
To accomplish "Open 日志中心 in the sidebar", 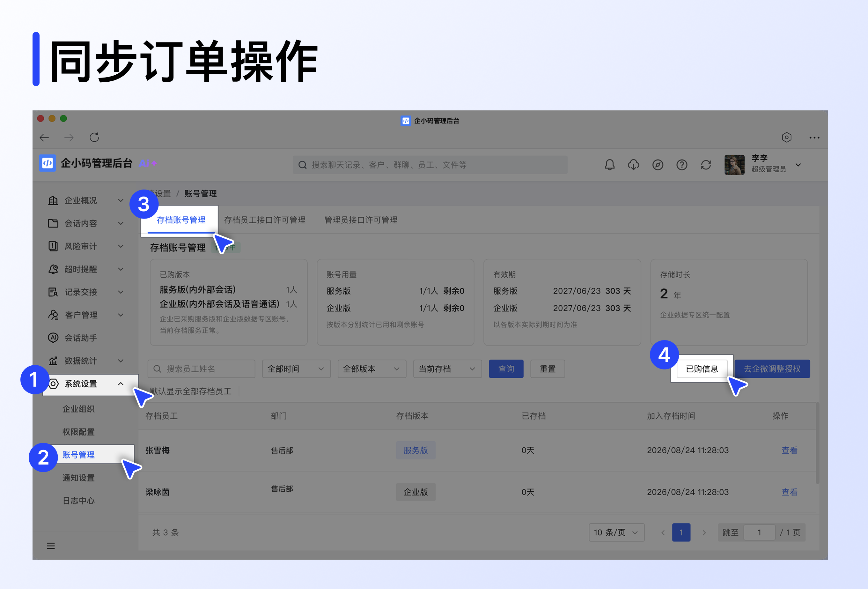I will [78, 501].
